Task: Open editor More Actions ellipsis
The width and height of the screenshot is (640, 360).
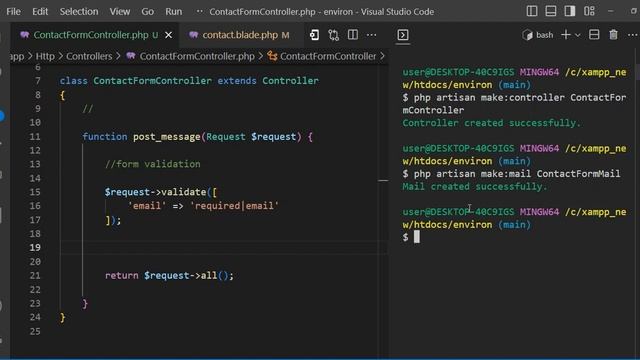Action: click(371, 35)
